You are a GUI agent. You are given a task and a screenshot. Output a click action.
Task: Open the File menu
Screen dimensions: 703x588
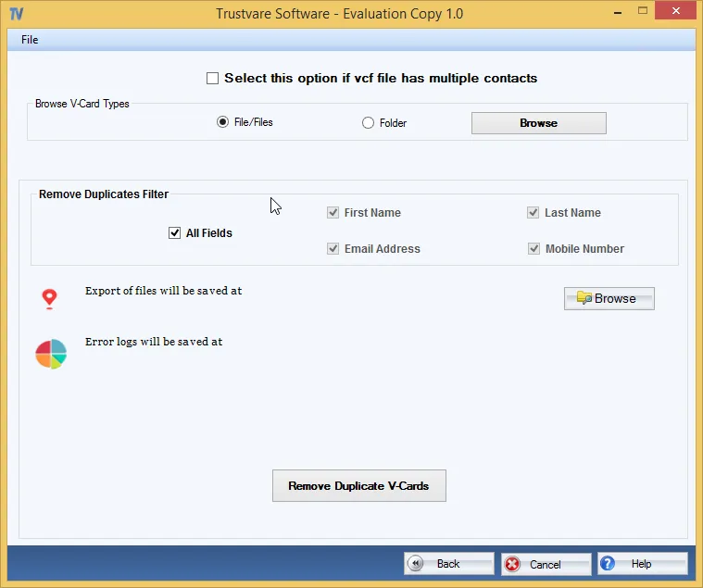tap(30, 40)
